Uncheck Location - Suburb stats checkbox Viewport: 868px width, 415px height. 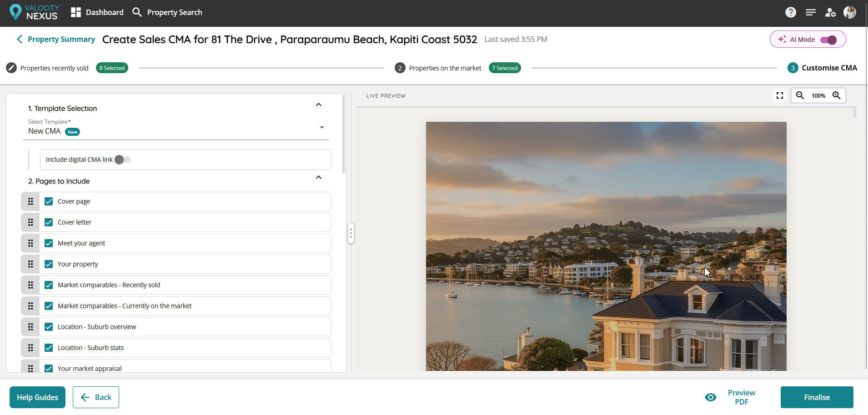[49, 348]
